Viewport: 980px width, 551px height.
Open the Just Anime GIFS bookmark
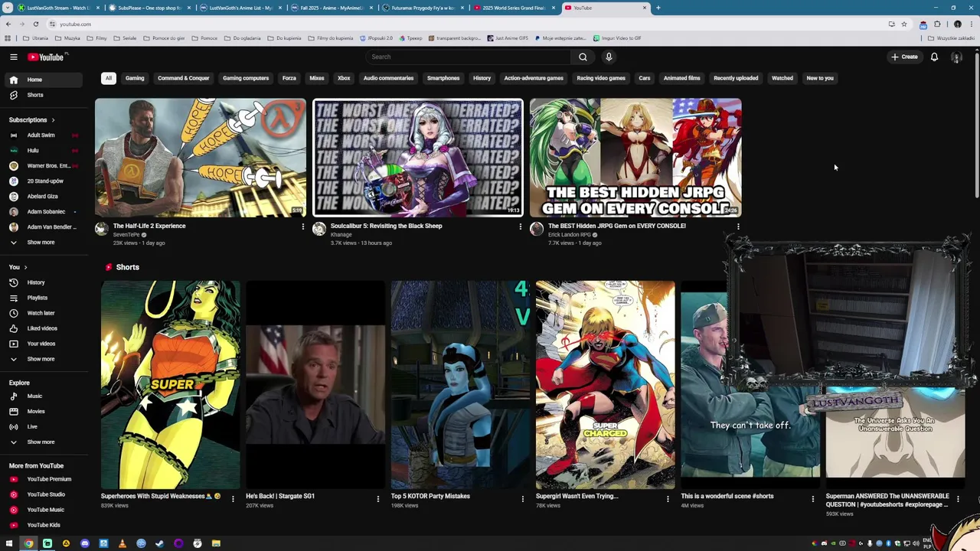pos(508,38)
